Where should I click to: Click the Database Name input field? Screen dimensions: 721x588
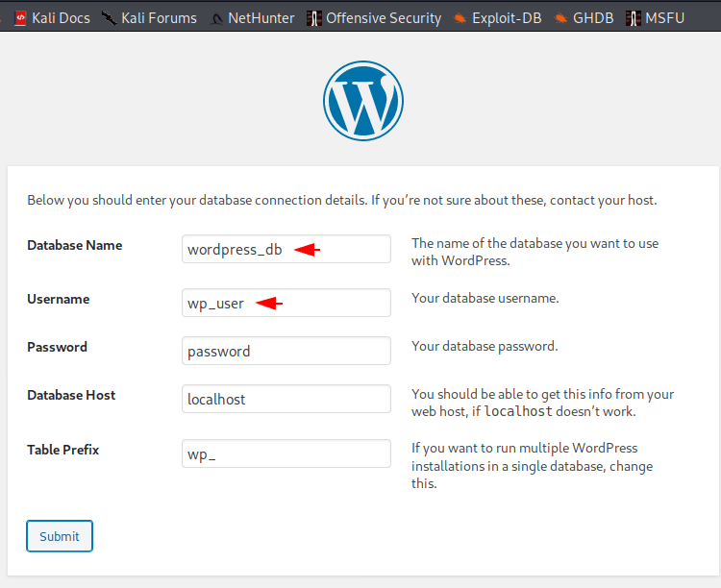(x=286, y=249)
